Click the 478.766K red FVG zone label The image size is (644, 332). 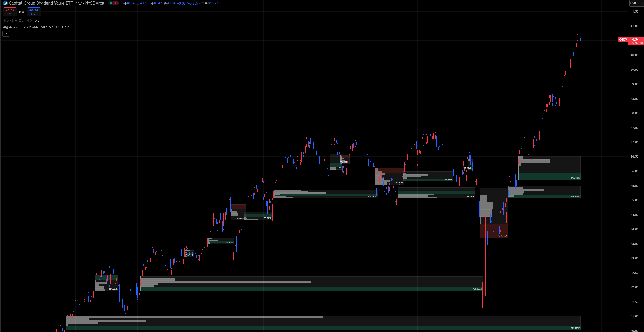(502, 236)
